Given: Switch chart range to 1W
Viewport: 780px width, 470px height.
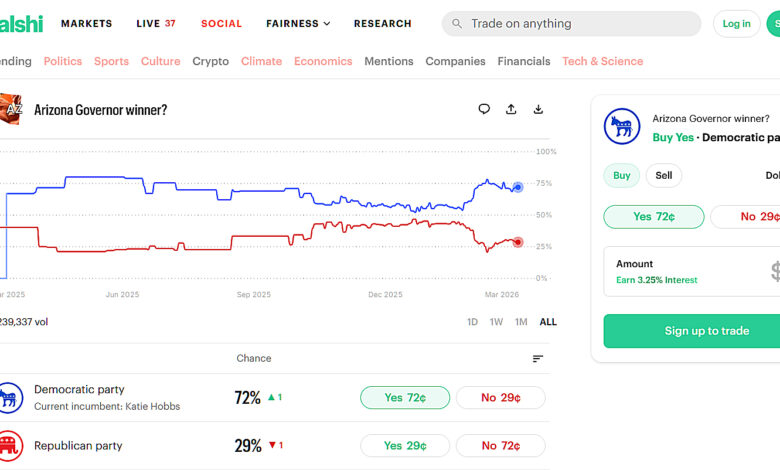Looking at the screenshot, I should (496, 322).
